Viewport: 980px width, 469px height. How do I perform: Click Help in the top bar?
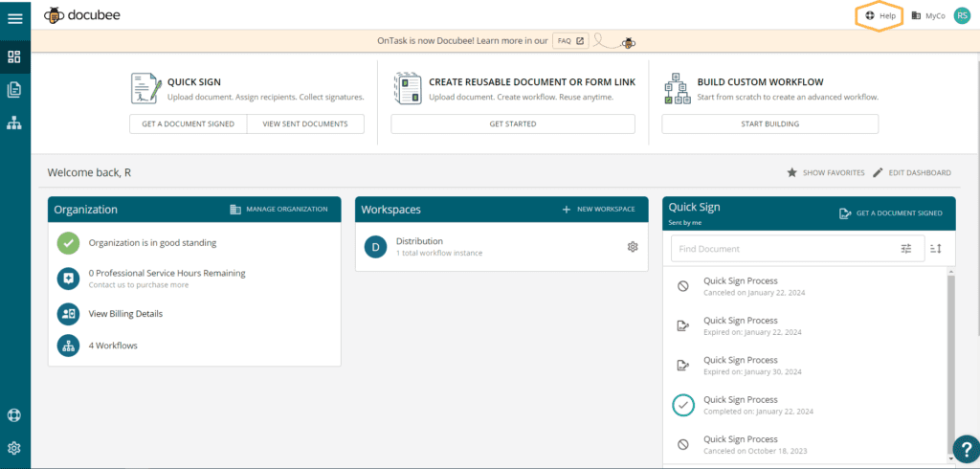point(880,16)
